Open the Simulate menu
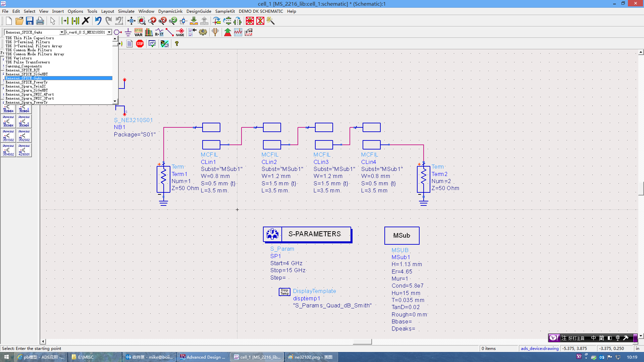The width and height of the screenshot is (644, 362). (x=126, y=11)
